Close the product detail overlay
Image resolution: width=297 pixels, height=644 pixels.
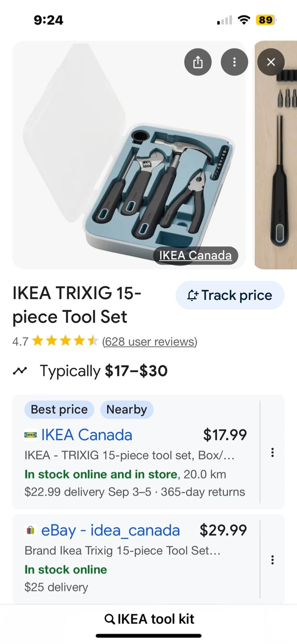pos(271,62)
